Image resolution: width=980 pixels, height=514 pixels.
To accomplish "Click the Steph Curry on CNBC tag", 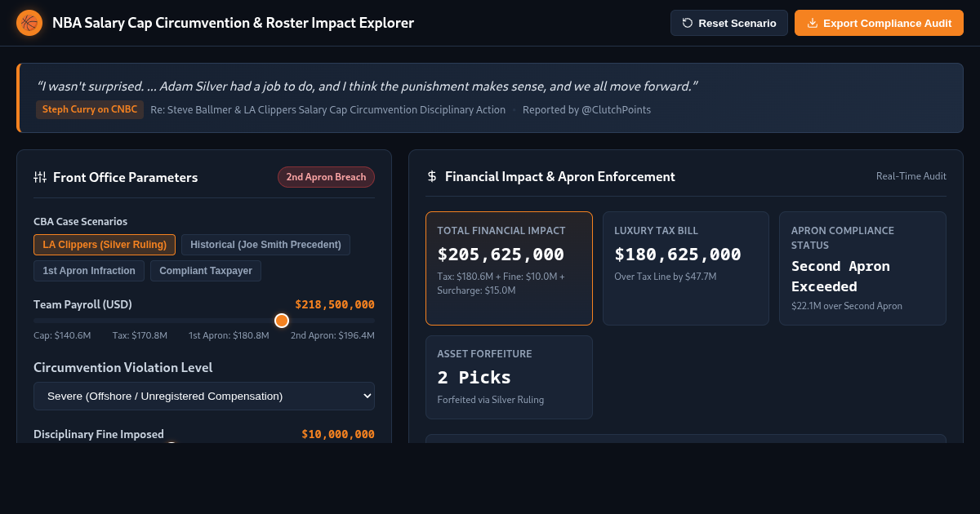I will (x=90, y=109).
